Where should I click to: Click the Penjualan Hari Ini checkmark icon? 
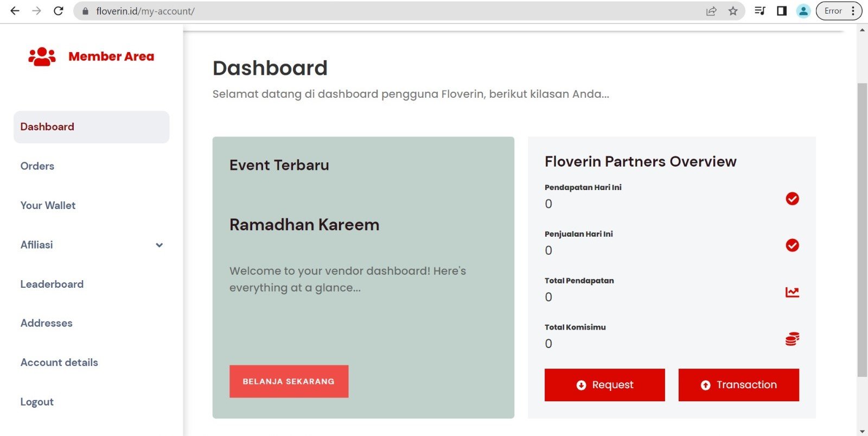point(792,245)
